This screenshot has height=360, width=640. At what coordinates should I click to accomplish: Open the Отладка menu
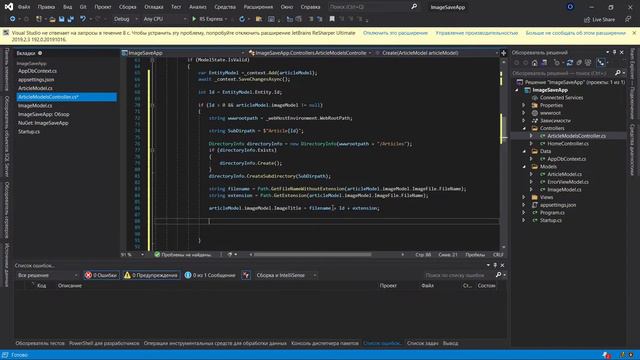(x=153, y=7)
